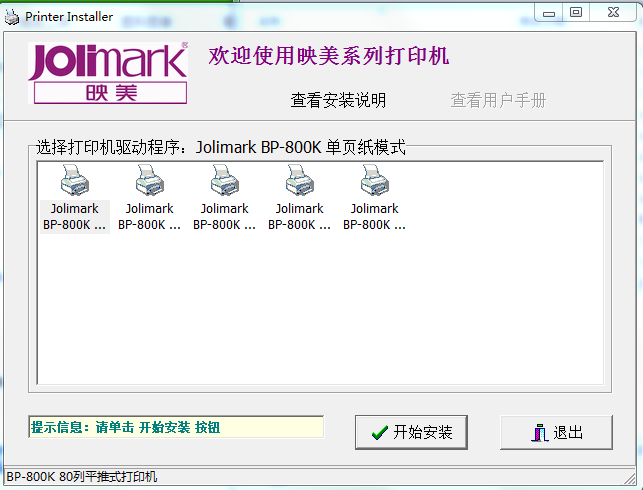Click the 提示信息 hint message field
Image resolution: width=643 pixels, height=490 pixels.
(176, 427)
